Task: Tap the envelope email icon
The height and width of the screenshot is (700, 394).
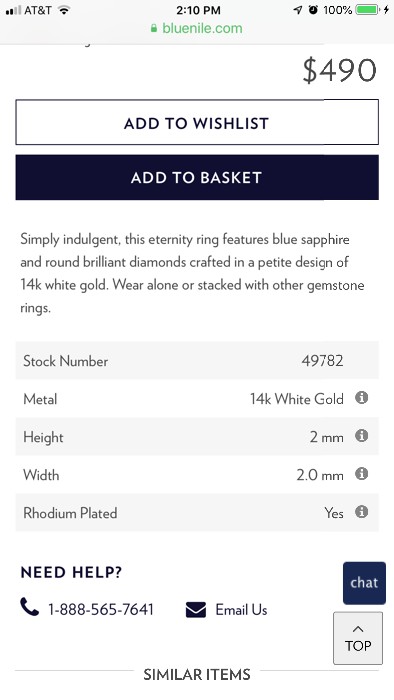Action: [196, 610]
